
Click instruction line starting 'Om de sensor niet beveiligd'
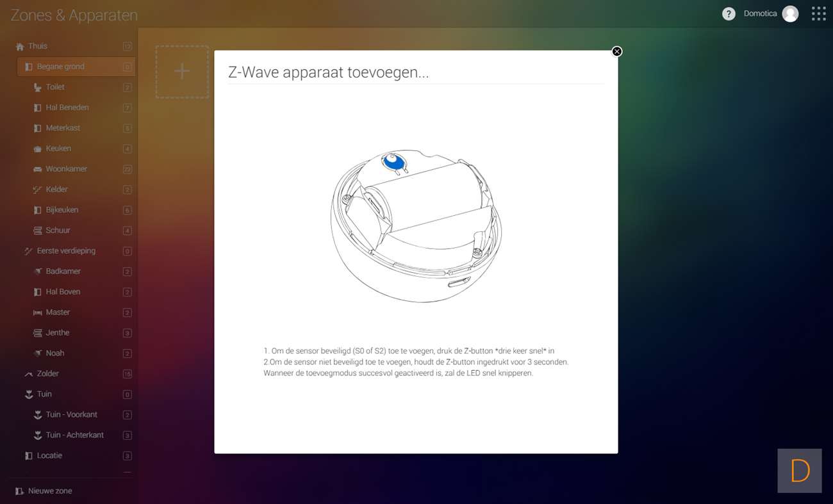click(416, 362)
